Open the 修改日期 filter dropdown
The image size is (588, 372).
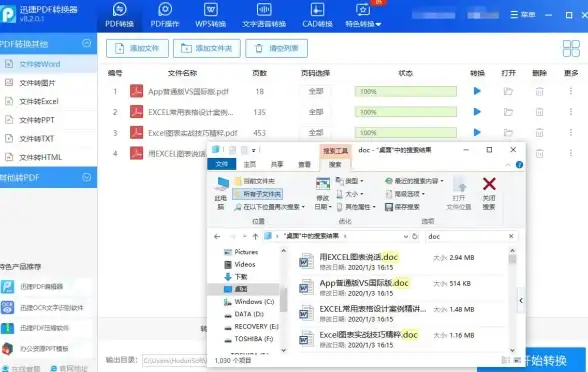(323, 194)
